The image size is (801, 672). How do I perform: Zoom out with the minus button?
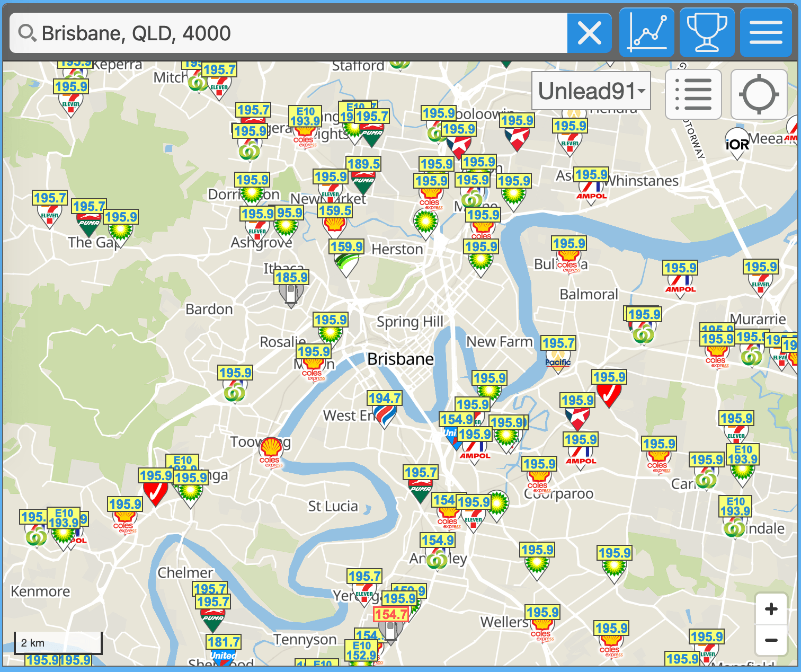tap(771, 640)
